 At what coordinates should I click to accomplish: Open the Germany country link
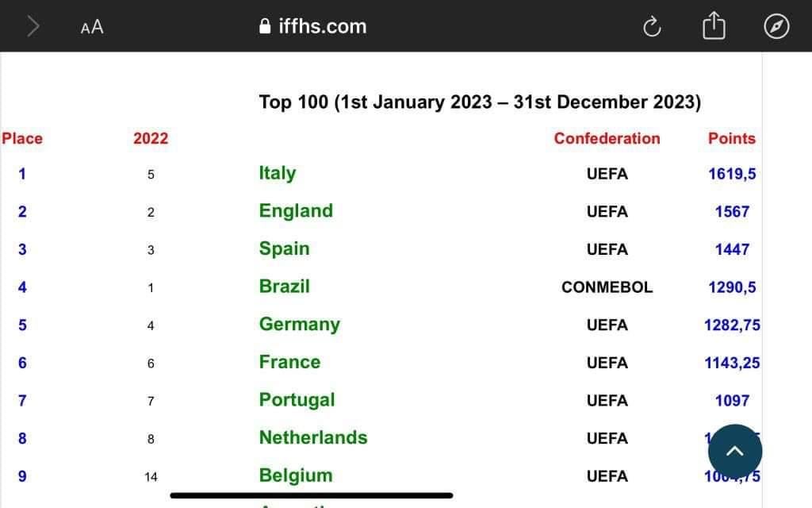coord(300,325)
